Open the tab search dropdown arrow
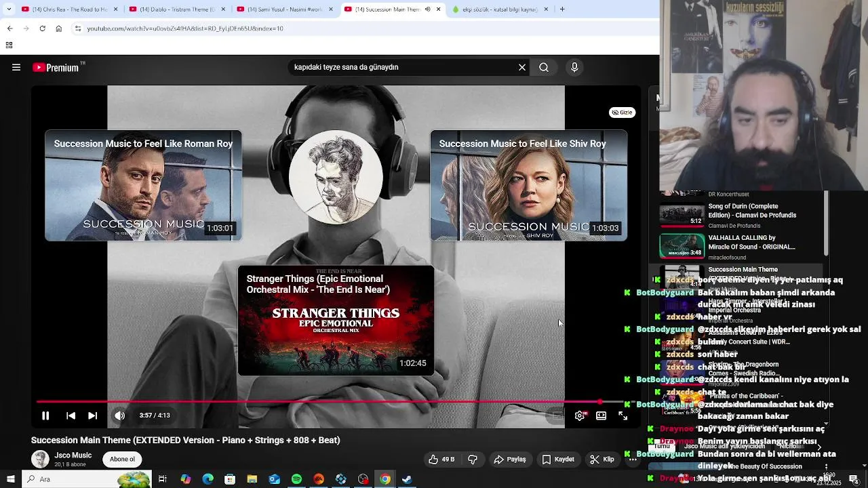 [8, 9]
